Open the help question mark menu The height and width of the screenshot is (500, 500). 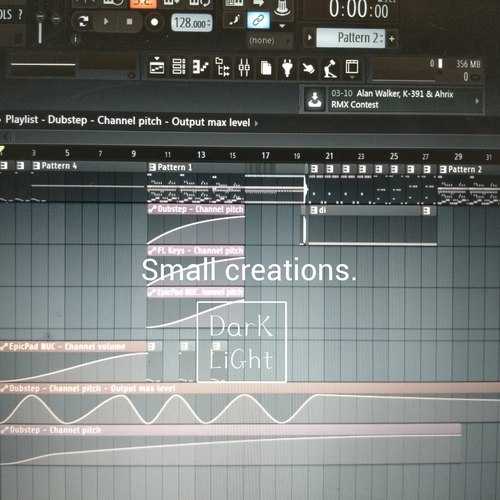tap(21, 14)
